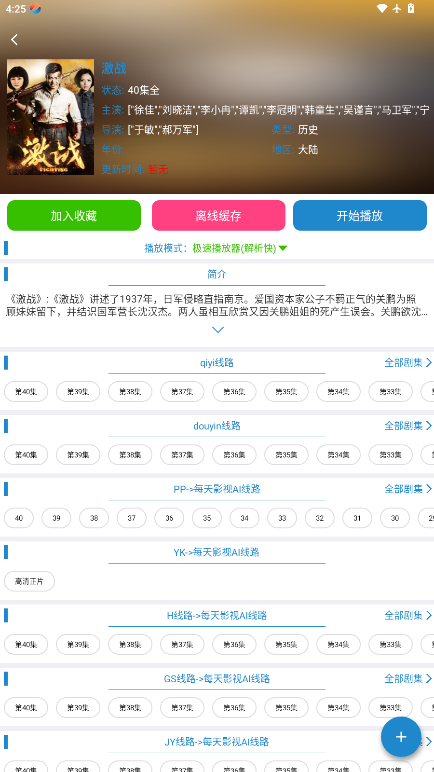Add show to favorites with 加入收藏
Screen dimensions: 434x772
[x=74, y=215]
